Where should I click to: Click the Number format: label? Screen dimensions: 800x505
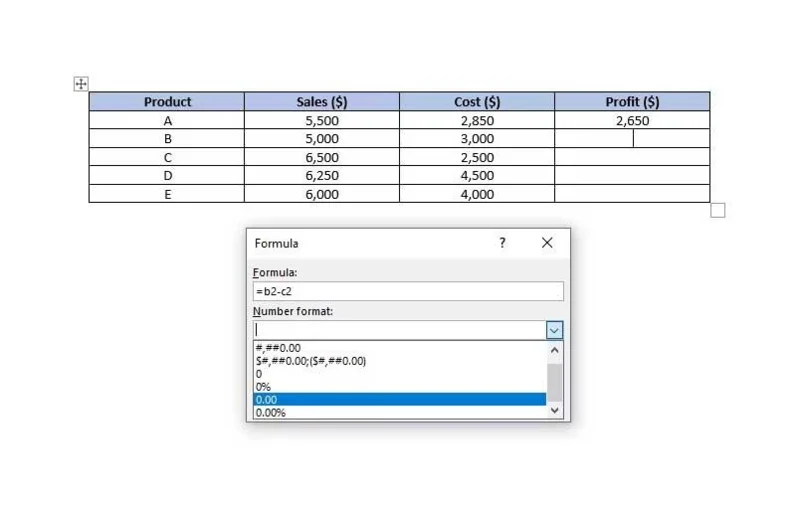click(x=293, y=311)
